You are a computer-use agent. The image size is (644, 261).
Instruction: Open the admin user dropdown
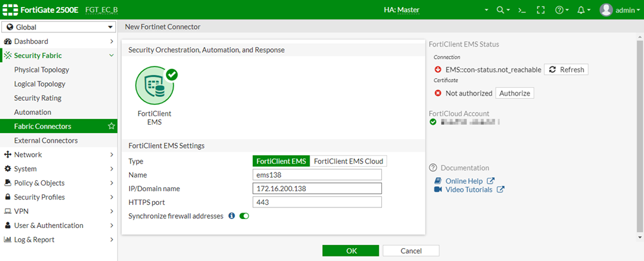click(x=618, y=10)
